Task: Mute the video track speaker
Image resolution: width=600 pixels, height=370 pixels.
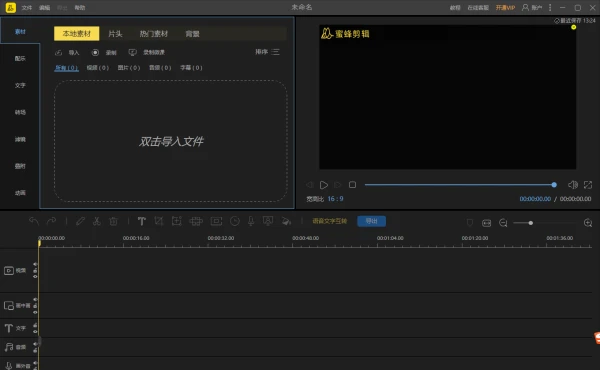Action: 35,264
